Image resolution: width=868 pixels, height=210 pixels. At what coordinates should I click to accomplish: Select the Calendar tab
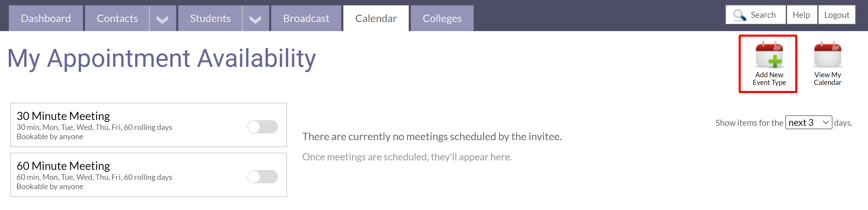[x=376, y=19]
